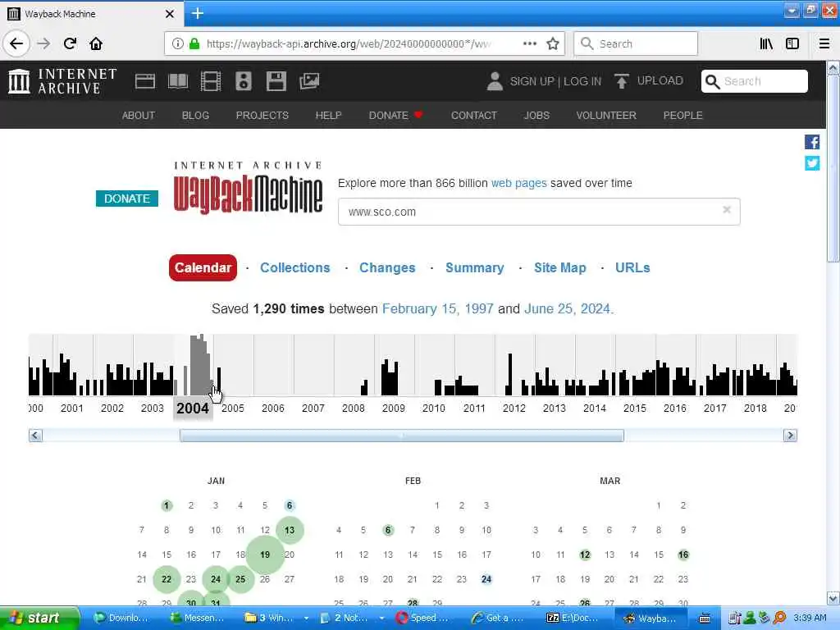Click the Wayback URL input field
840x630 pixels.
pos(539,212)
